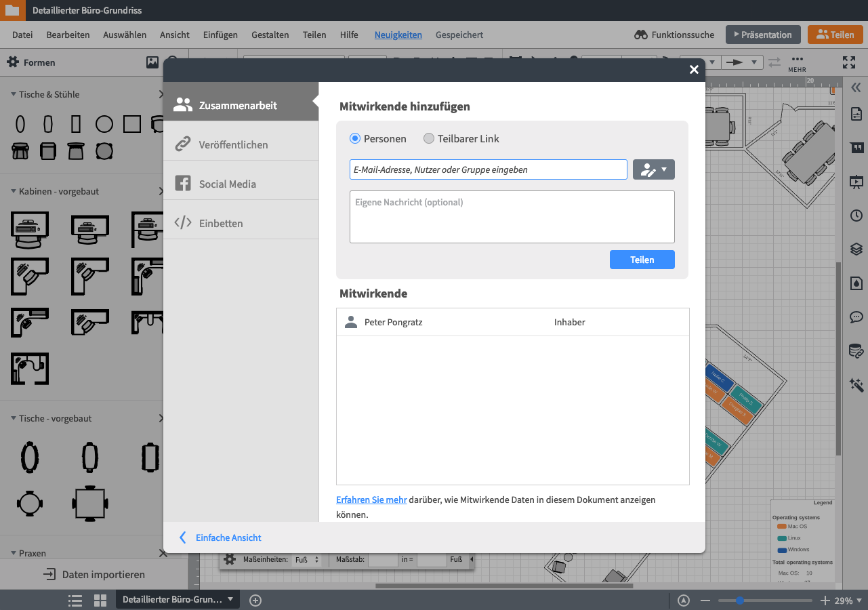Open the zoom percentage dropdown at 29%

[x=848, y=601]
